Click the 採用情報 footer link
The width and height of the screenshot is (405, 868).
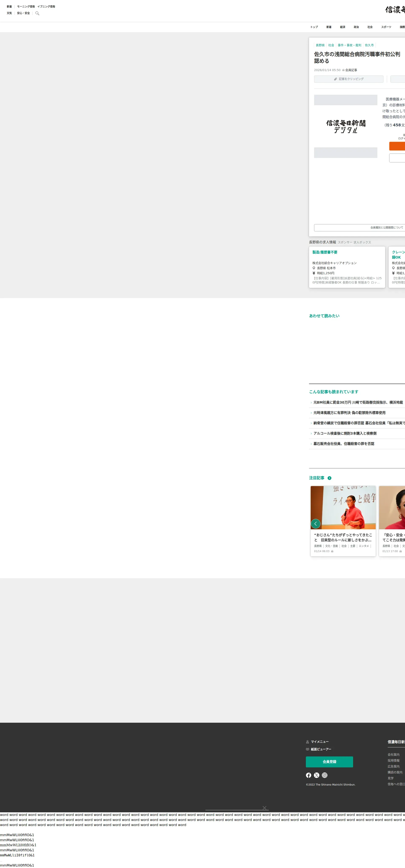tap(393, 760)
